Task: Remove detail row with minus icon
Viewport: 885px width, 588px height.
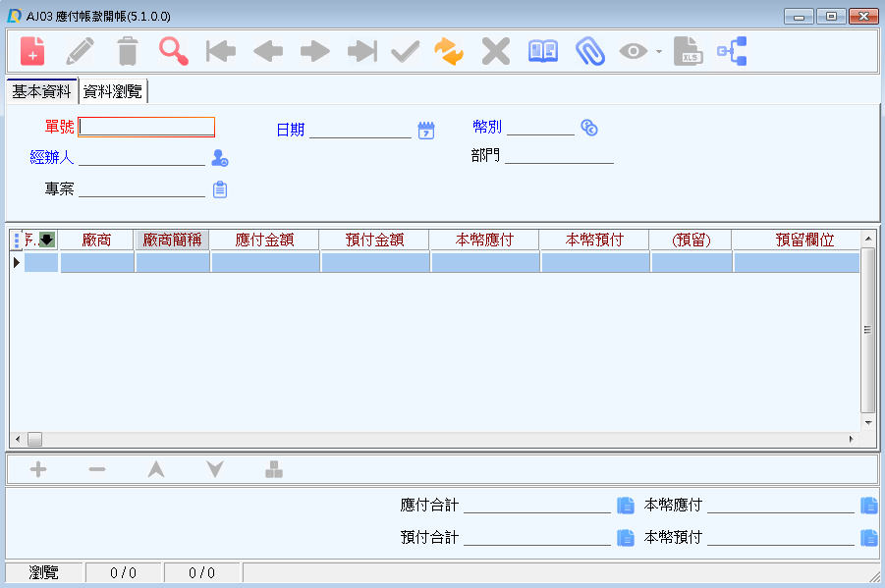Action: coord(97,469)
